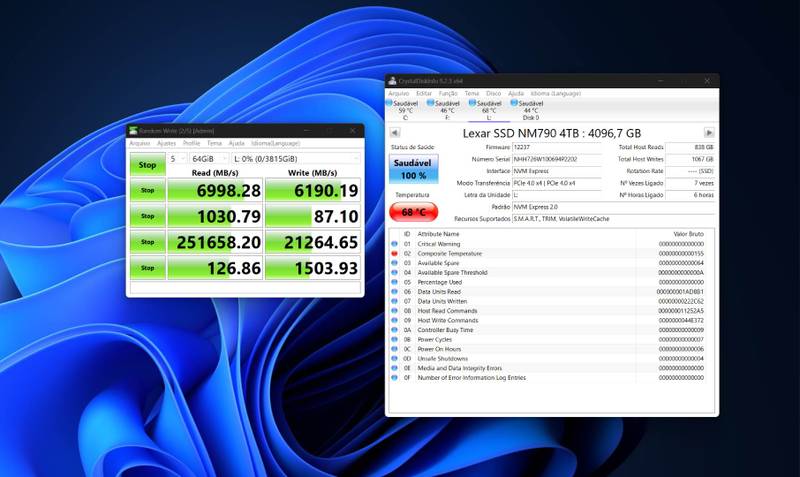The height and width of the screenshot is (477, 800).
Task: Click the Firmware field showing 12237
Action: coord(557,147)
